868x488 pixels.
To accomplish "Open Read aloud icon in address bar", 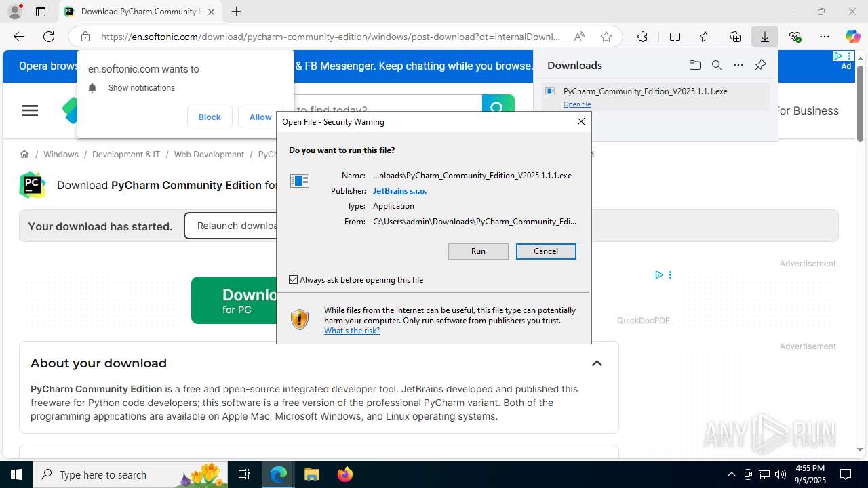I will (x=579, y=37).
